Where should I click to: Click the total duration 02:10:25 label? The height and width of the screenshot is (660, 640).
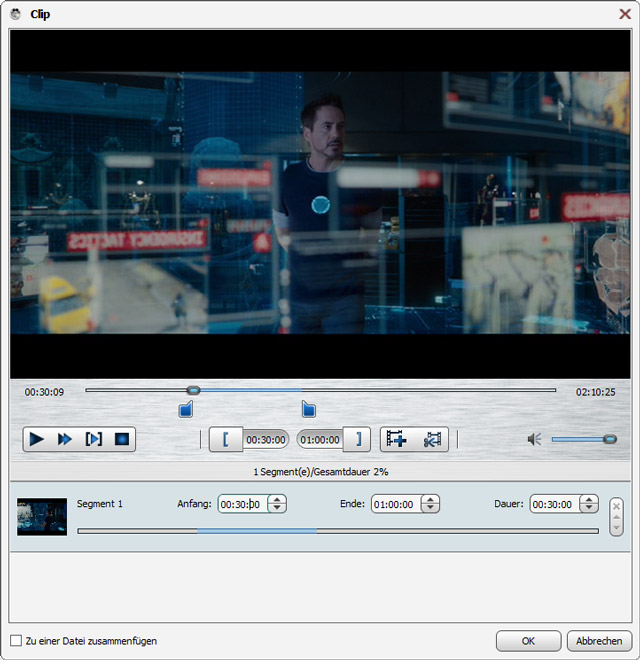[x=595, y=392]
